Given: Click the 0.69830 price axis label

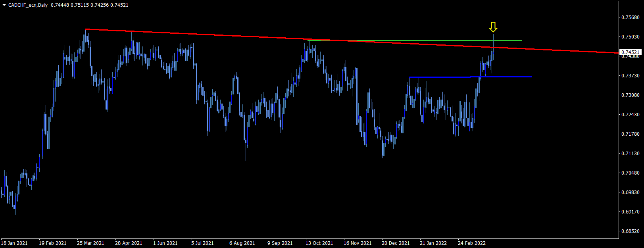Looking at the screenshot, I should point(631,192).
